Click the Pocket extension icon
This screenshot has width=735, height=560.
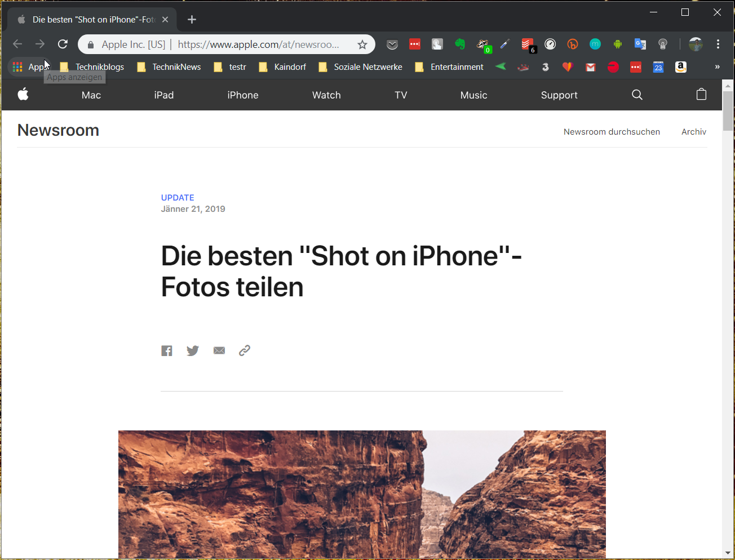click(392, 45)
